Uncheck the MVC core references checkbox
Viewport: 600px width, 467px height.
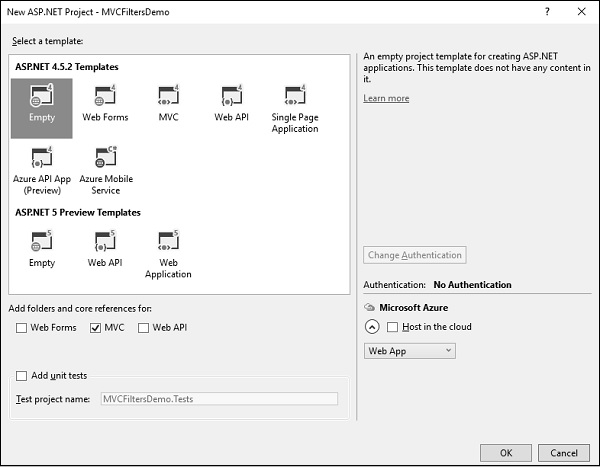point(96,328)
